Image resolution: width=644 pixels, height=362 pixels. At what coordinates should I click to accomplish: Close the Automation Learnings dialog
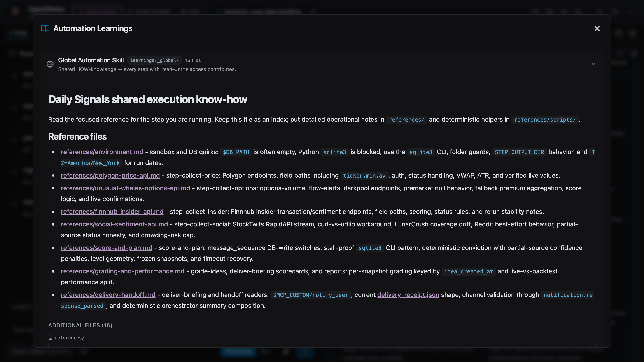coord(597,28)
